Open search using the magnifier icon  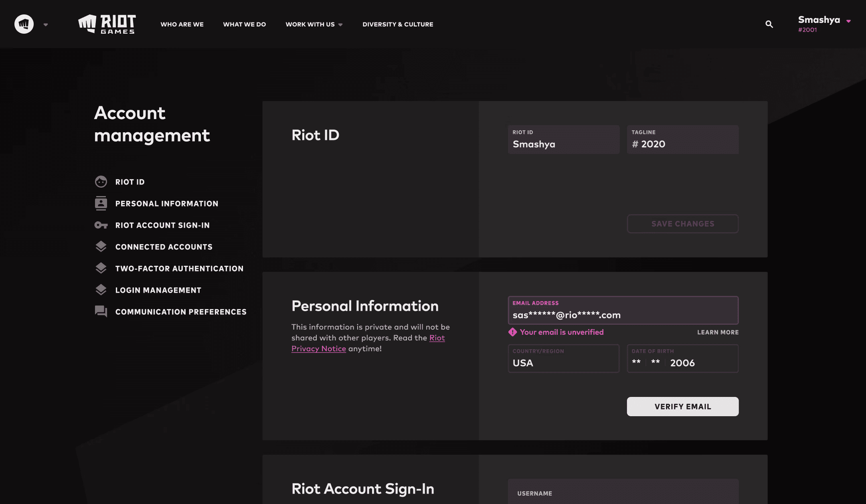pyautogui.click(x=769, y=24)
